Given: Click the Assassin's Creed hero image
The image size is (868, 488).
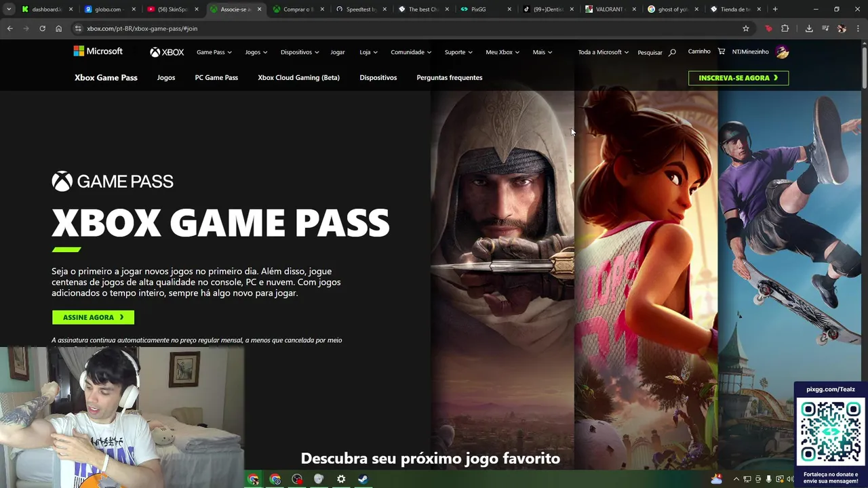Looking at the screenshot, I should 502,271.
